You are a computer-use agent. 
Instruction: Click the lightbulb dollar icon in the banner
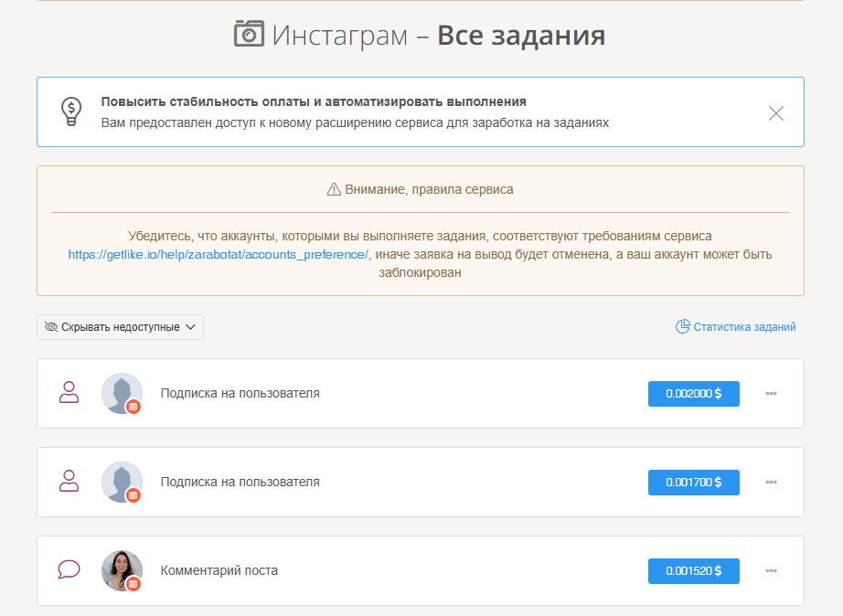point(70,112)
